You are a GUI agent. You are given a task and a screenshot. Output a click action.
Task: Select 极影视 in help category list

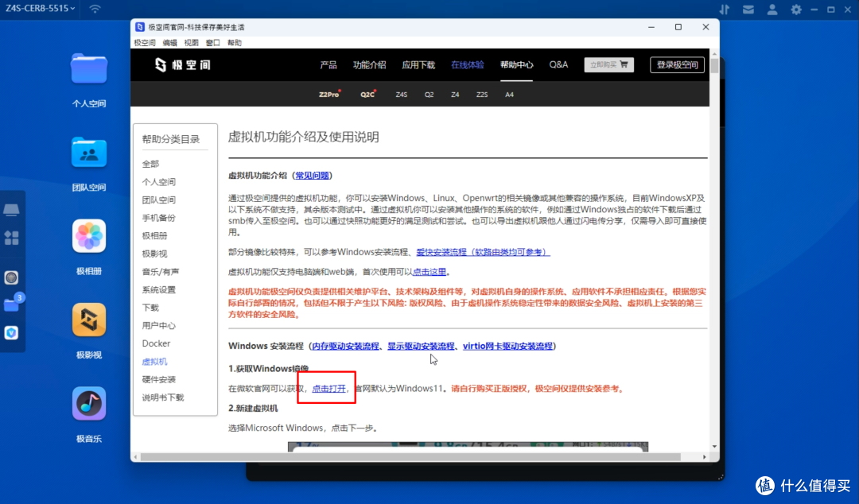click(154, 254)
